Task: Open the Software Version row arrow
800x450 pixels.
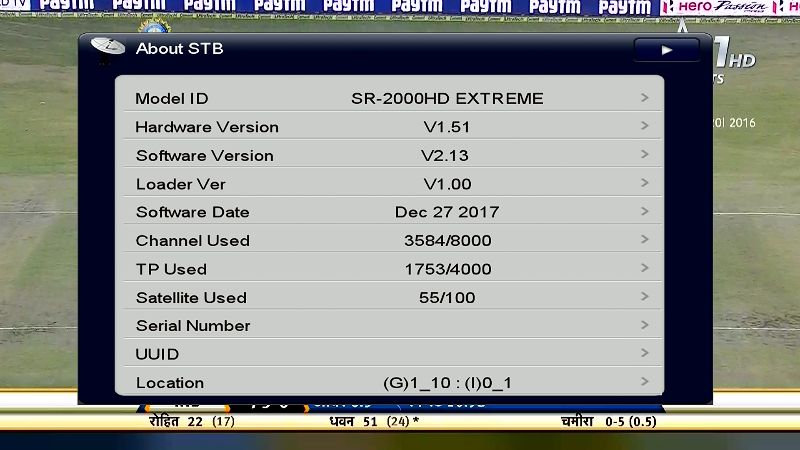Action: point(645,155)
